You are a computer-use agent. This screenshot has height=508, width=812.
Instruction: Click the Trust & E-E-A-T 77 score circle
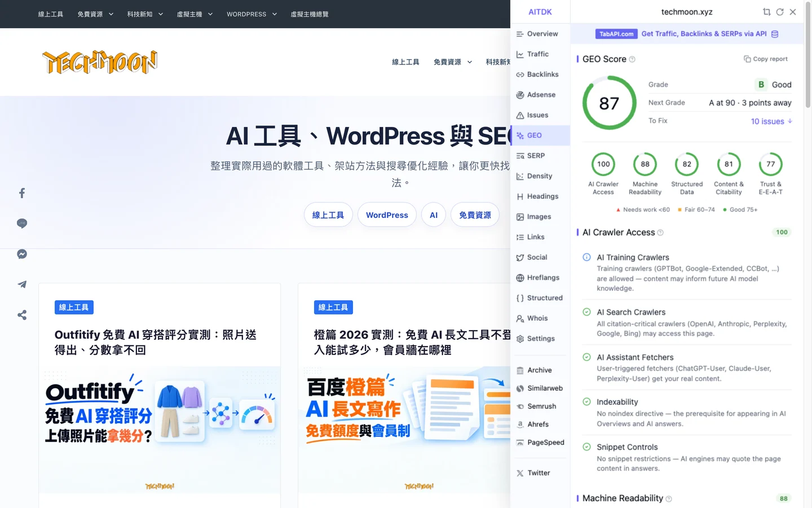[771, 164]
